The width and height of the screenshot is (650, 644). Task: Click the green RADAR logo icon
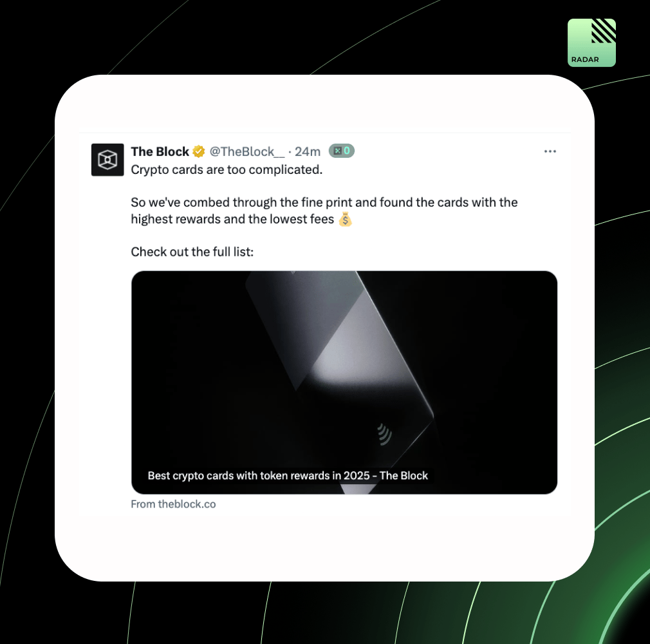click(x=591, y=43)
